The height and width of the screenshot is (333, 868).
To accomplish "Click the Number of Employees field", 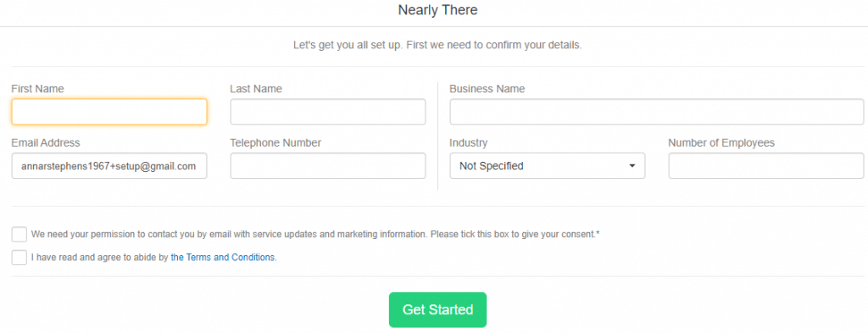I will click(766, 166).
